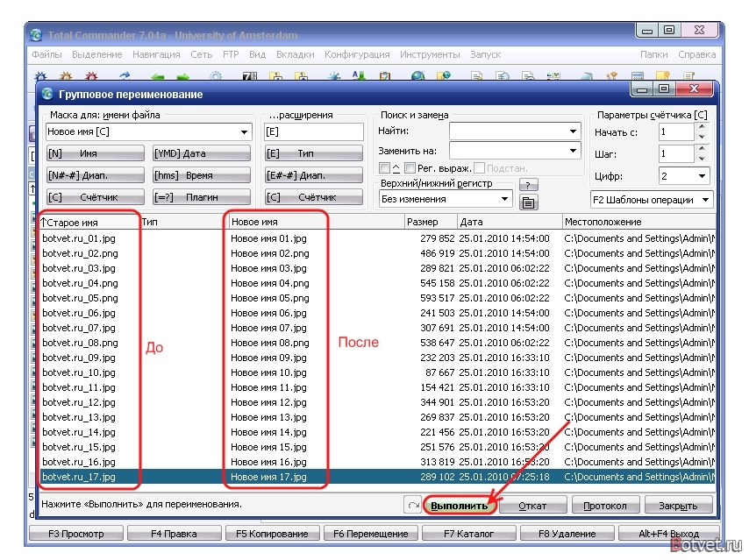This screenshot has height=560, width=749.
Task: Click the reload results icon beside Выполнить
Action: (413, 505)
